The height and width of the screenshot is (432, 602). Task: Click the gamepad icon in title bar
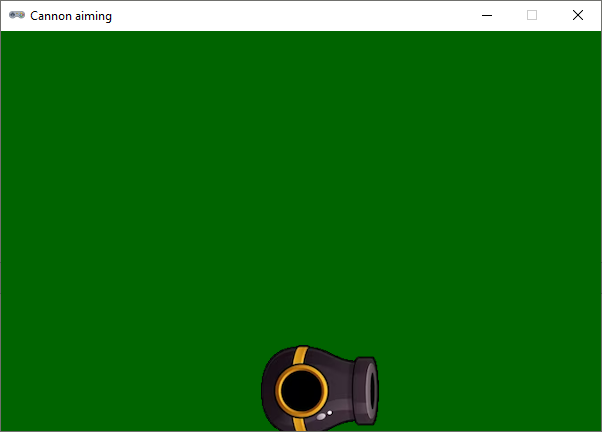(x=17, y=15)
